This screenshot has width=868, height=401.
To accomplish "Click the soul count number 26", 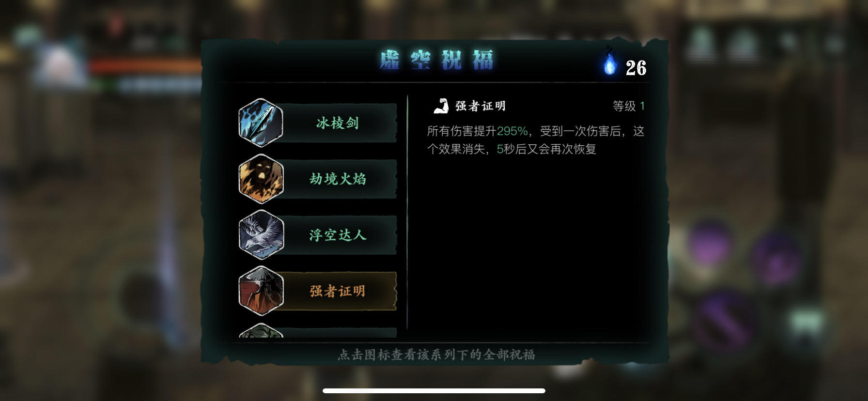I will (635, 68).
